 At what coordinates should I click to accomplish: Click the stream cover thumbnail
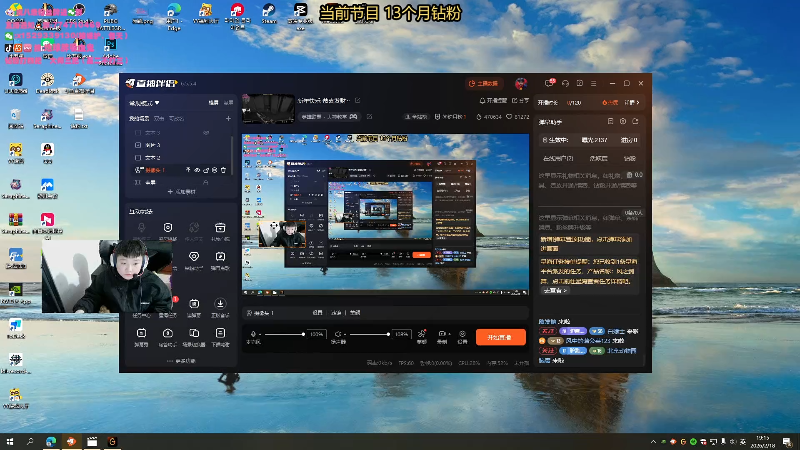pyautogui.click(x=268, y=109)
